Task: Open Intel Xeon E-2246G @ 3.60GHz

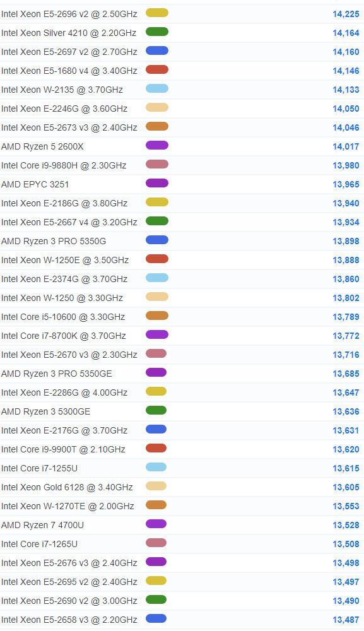Action: tap(64, 109)
